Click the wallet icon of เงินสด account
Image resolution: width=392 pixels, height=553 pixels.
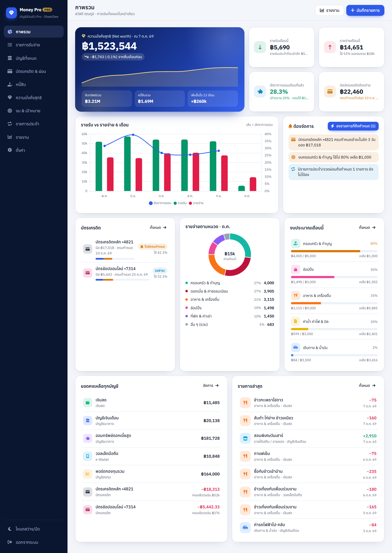tap(88, 403)
